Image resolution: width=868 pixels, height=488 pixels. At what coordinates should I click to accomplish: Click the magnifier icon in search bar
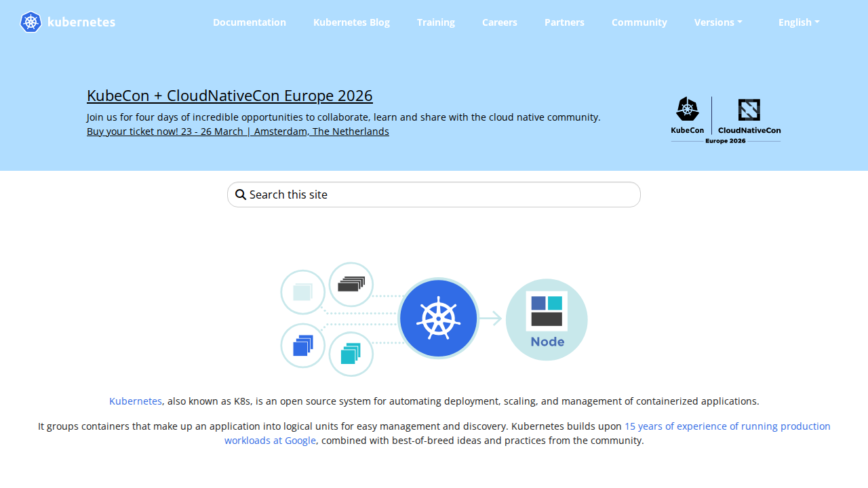tap(240, 195)
